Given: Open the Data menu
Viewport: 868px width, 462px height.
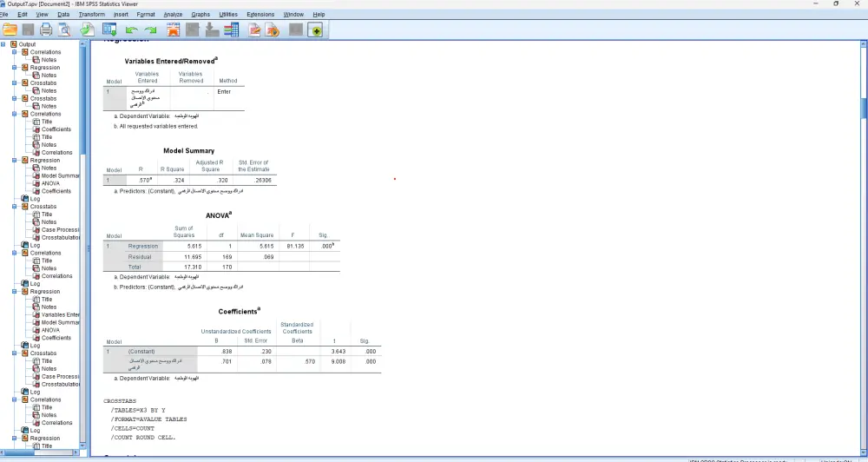Looking at the screenshot, I should 63,15.
